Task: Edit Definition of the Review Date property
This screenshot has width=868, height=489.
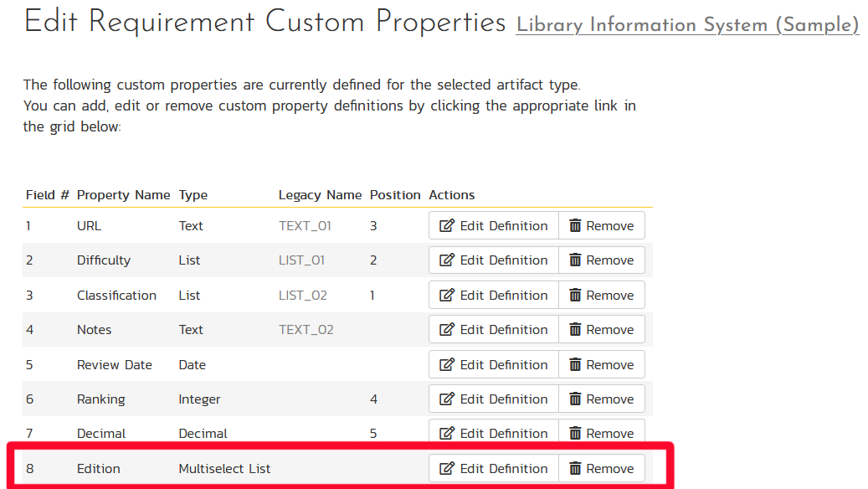Action: 494,365
